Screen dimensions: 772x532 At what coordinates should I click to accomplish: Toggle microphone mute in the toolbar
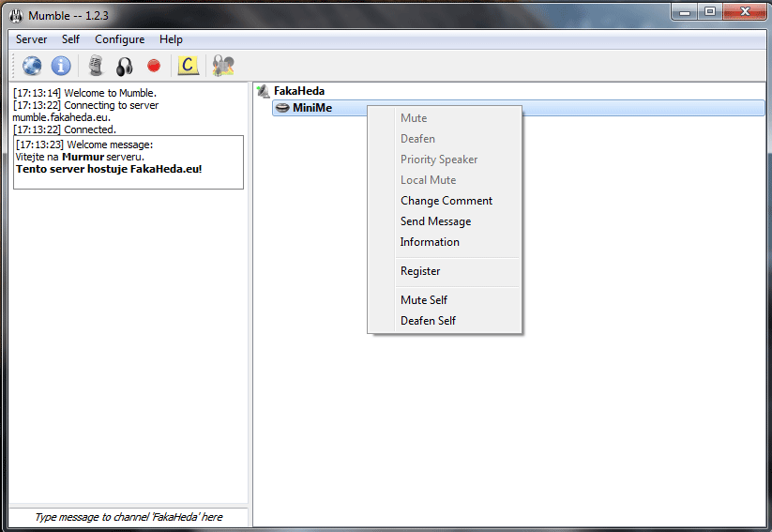point(96,66)
